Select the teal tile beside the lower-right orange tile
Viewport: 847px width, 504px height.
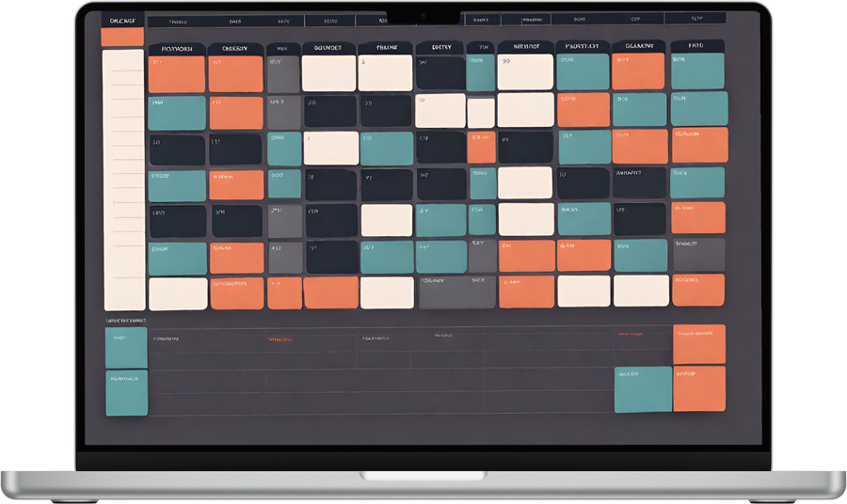(643, 388)
